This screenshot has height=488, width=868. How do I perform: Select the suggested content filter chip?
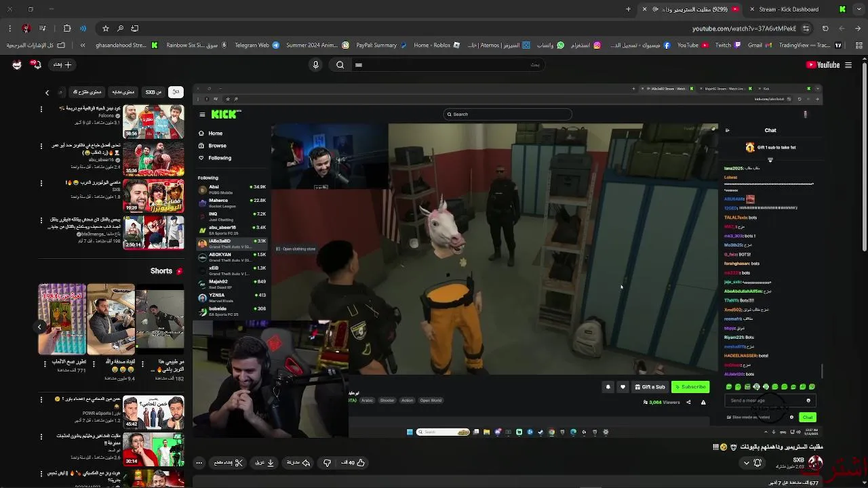87,91
